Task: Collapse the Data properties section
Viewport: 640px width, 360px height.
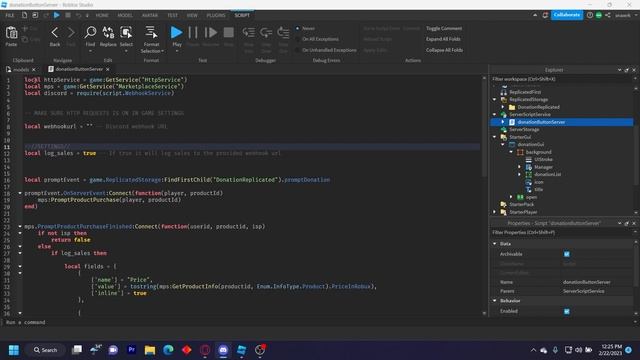Action: 495,244
